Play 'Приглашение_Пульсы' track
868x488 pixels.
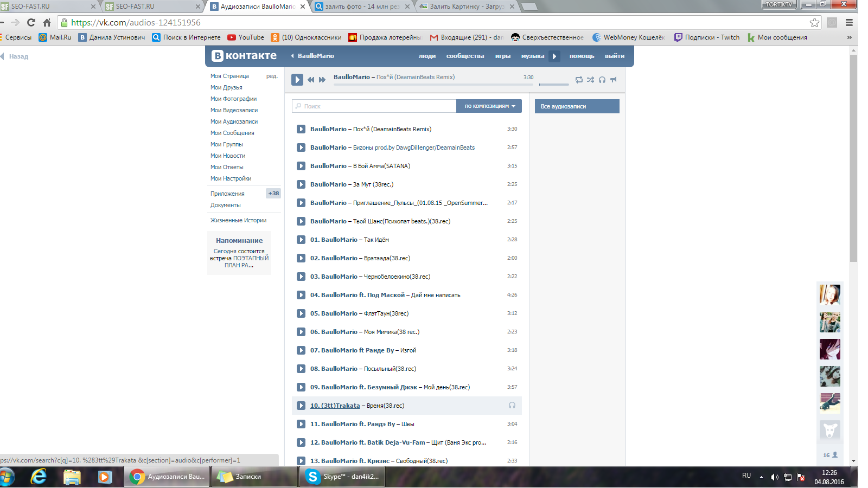point(301,203)
